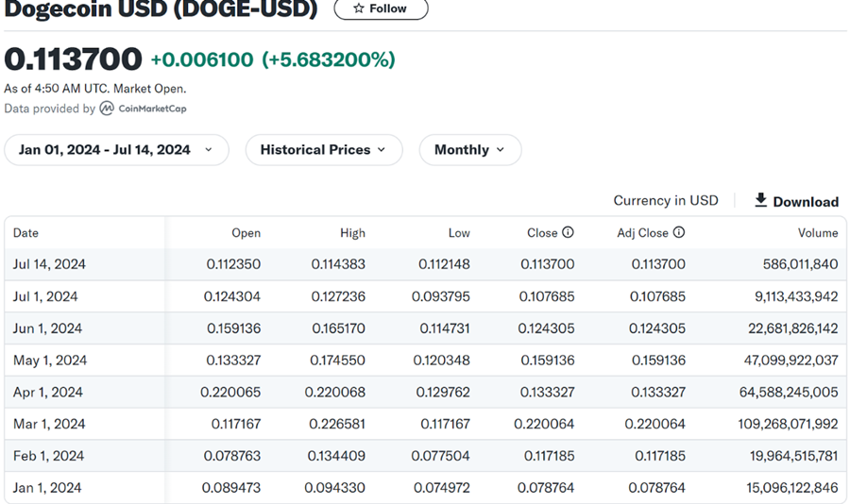Click the CoinMarketCap logo
The image size is (850, 504).
(x=144, y=109)
